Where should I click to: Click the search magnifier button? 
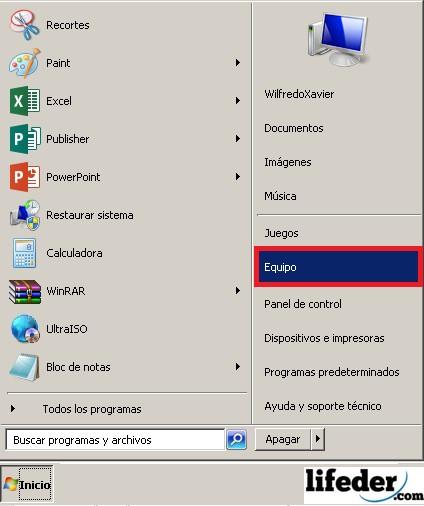click(236, 439)
